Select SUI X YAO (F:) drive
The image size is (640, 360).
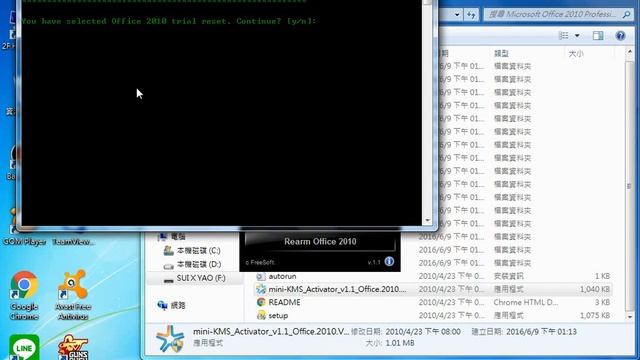point(194,278)
